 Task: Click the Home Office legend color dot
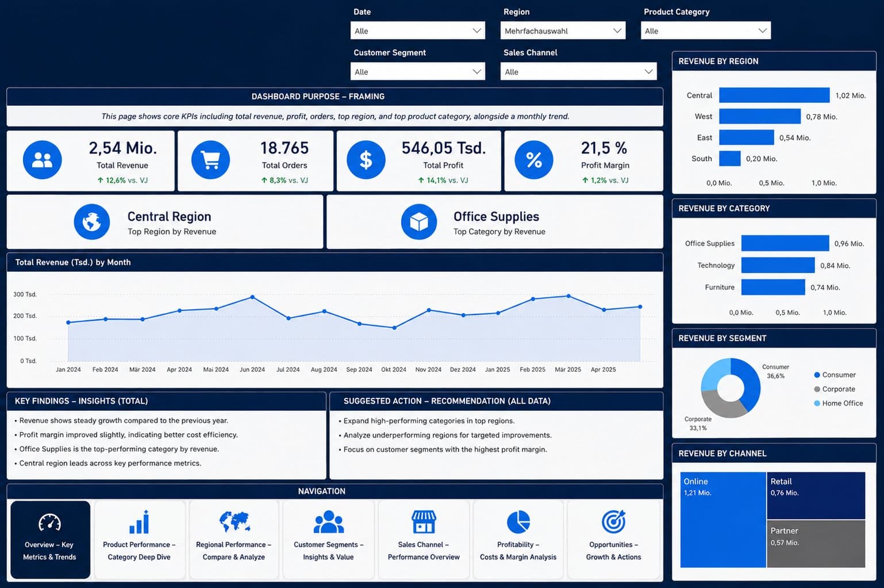tap(817, 403)
